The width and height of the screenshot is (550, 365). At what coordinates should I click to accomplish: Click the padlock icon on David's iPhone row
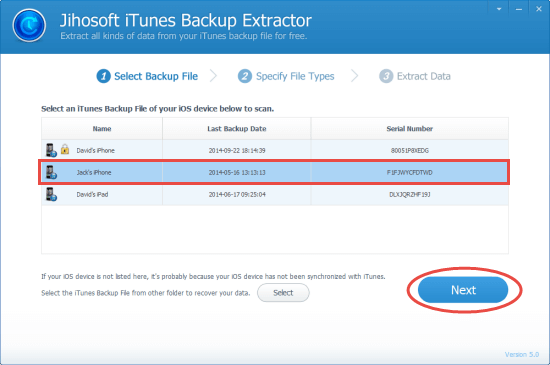[65, 149]
